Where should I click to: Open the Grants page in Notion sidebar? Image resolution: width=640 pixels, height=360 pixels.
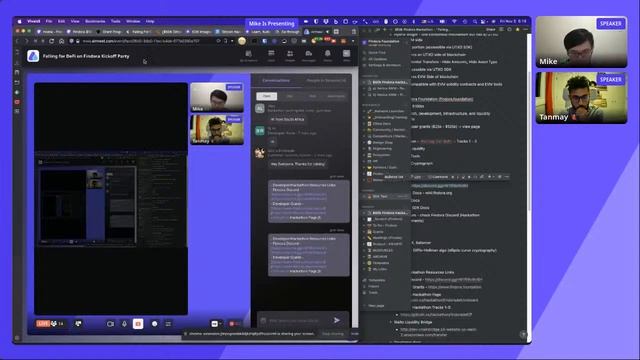click(378, 231)
